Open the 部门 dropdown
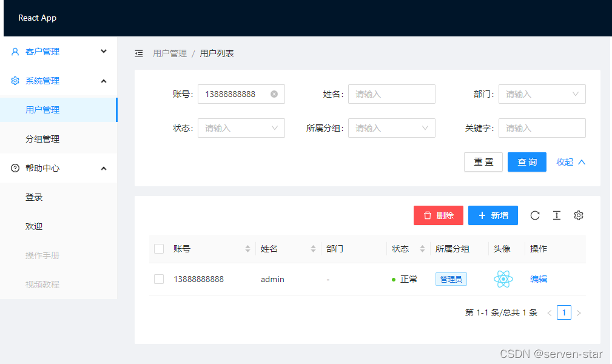The width and height of the screenshot is (612, 364). pos(542,94)
